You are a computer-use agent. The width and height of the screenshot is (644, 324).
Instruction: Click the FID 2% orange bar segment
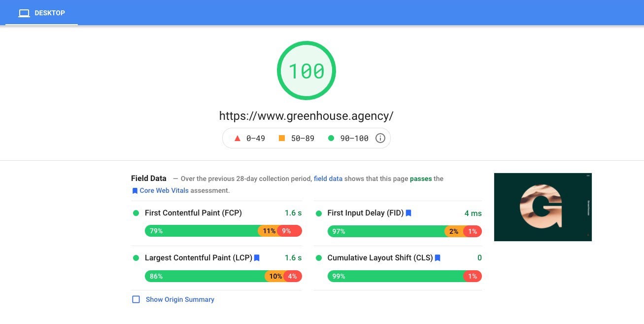[454, 231]
